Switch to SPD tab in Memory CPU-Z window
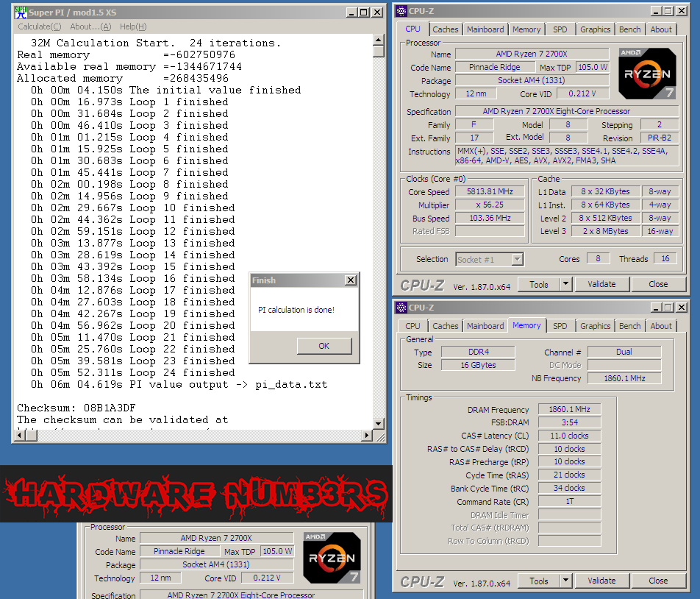 [x=560, y=326]
